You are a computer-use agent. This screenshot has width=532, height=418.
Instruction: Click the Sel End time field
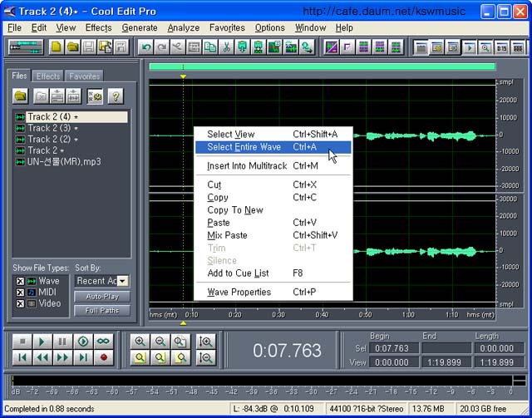447,348
